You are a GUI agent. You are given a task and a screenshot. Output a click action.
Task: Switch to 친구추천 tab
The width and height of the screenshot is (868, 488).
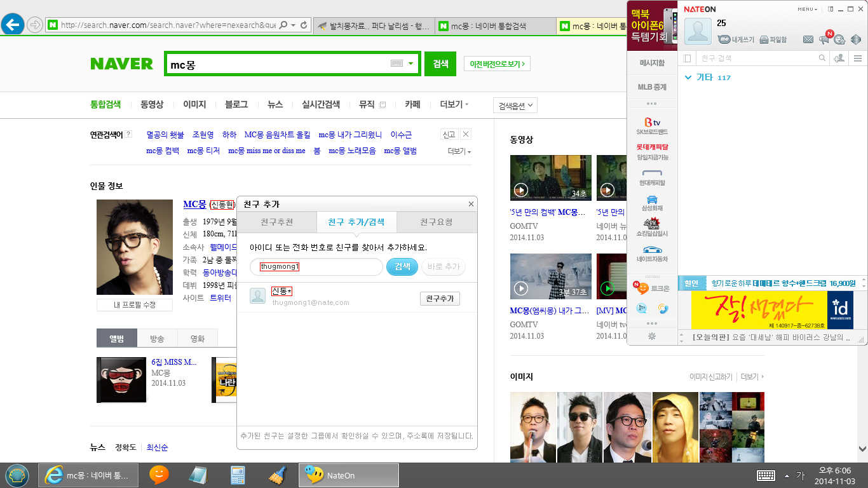277,222
